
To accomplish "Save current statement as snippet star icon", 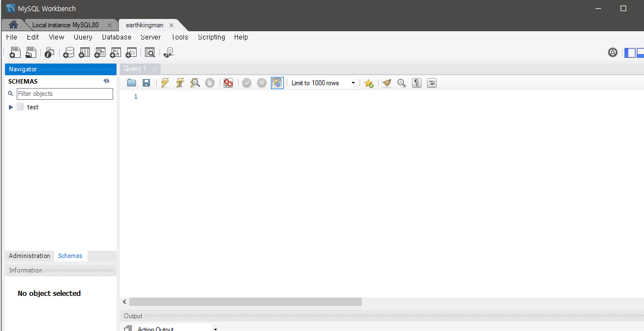I will pos(369,83).
